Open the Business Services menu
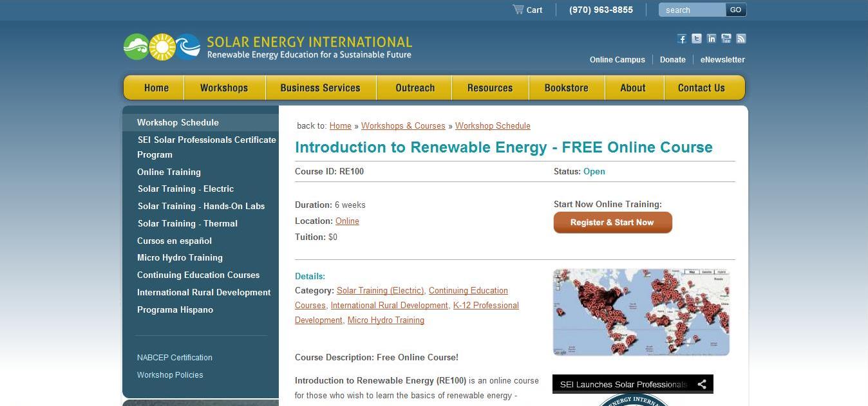This screenshot has height=406, width=868. pos(320,88)
